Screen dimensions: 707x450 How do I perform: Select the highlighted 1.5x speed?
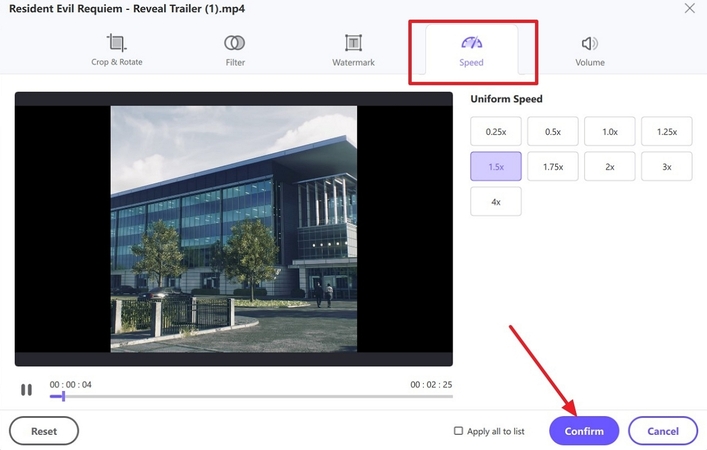496,166
